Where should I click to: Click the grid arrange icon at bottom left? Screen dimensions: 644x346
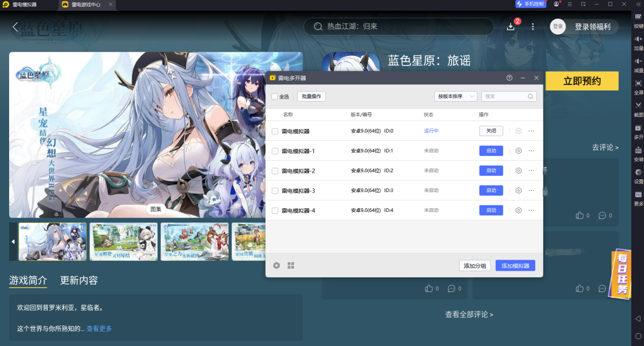[x=291, y=265]
